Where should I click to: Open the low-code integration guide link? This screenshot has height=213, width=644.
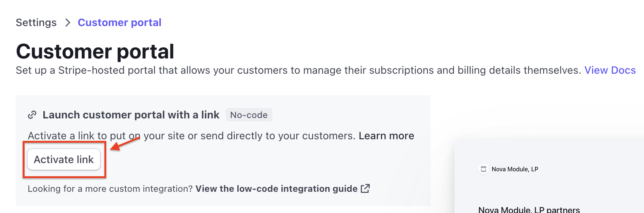(x=276, y=189)
